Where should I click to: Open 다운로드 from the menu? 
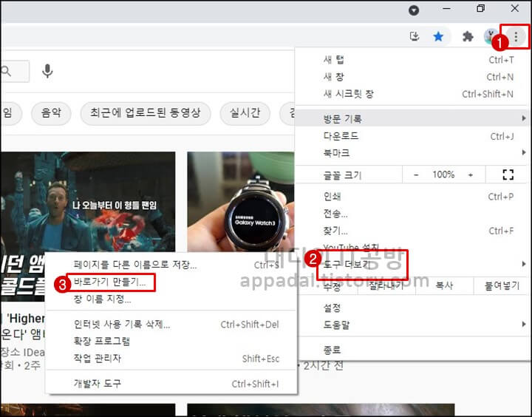[412, 136]
